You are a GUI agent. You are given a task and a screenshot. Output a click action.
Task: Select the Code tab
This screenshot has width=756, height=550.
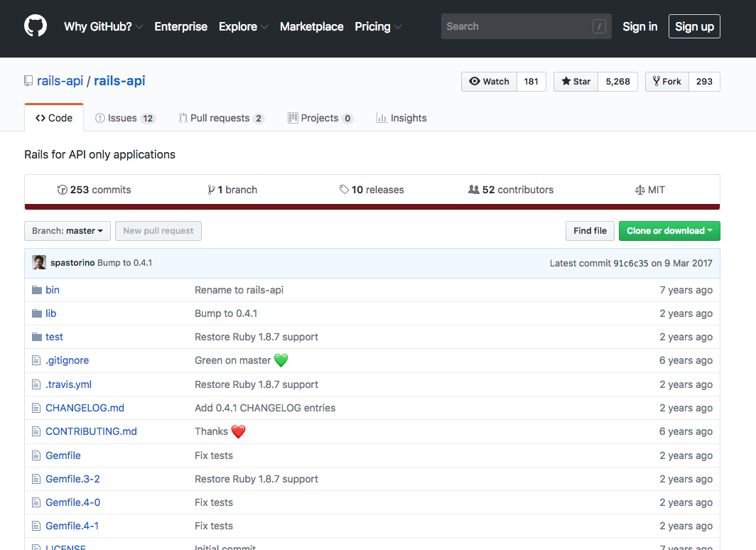pyautogui.click(x=54, y=118)
